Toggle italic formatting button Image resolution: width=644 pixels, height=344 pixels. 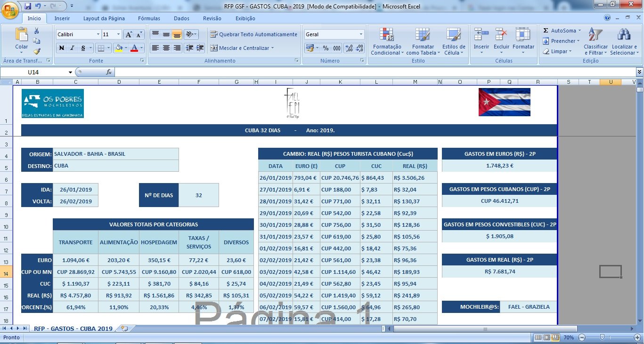[72, 48]
